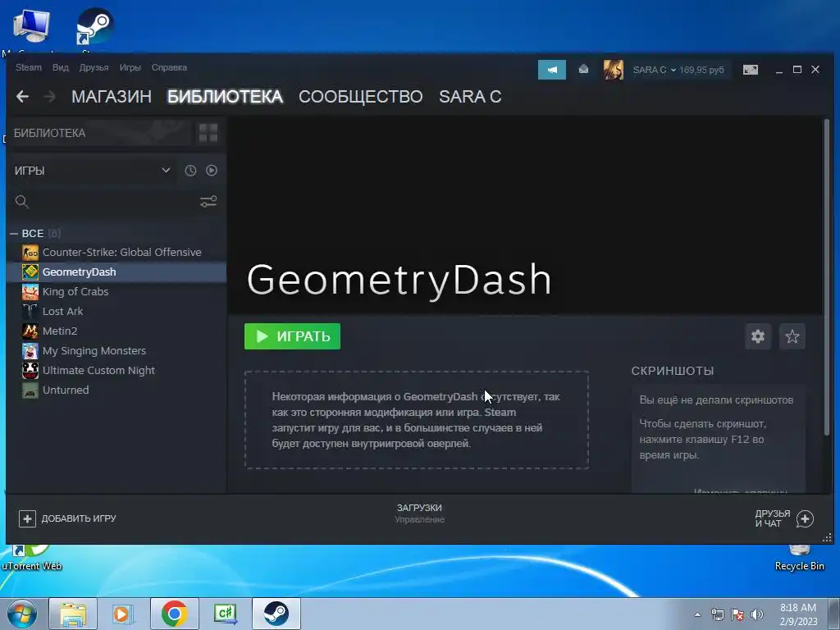Open the Друзья menu

point(94,67)
